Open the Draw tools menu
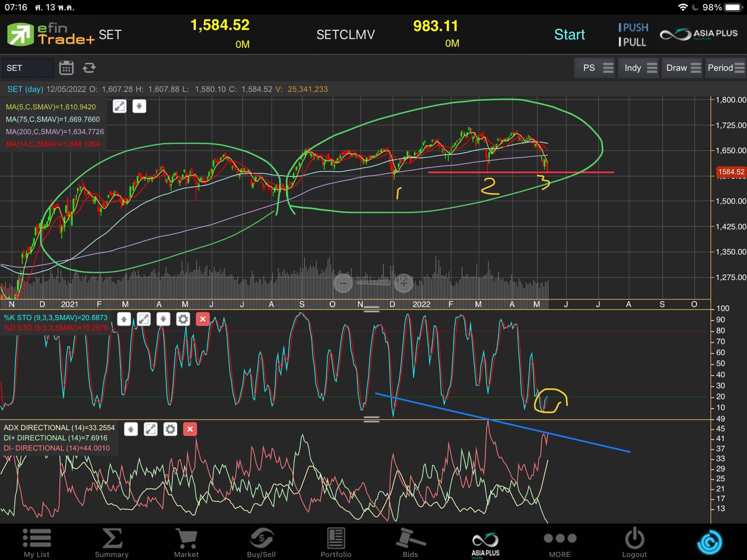Viewport: 747px width, 560px height. (682, 68)
